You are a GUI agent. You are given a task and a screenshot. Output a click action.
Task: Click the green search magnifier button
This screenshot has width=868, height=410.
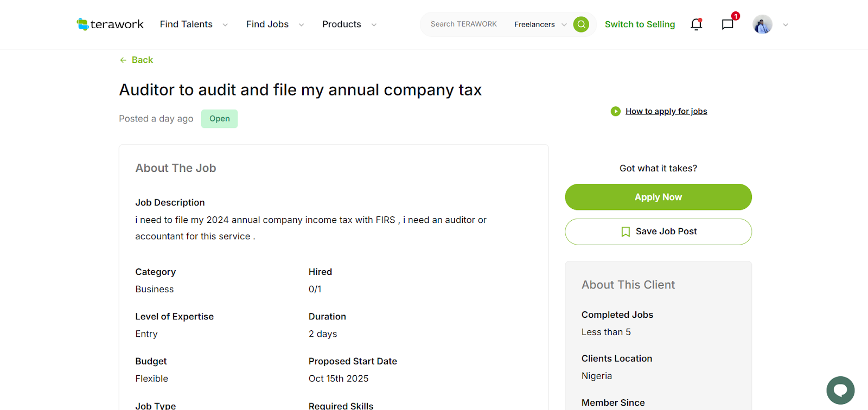581,24
